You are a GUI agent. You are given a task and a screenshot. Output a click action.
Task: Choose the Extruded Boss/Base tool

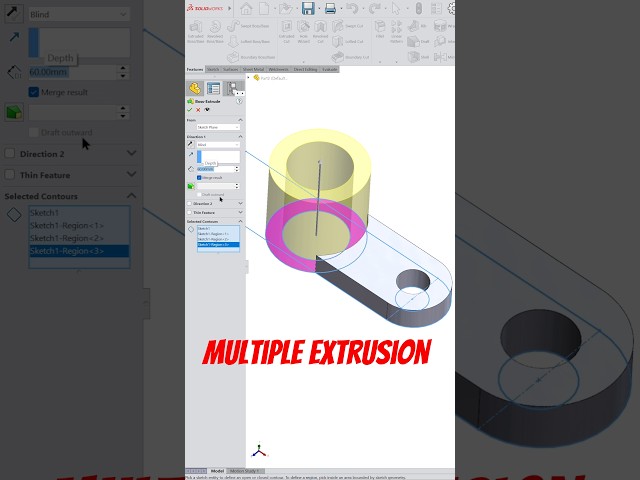point(196,32)
